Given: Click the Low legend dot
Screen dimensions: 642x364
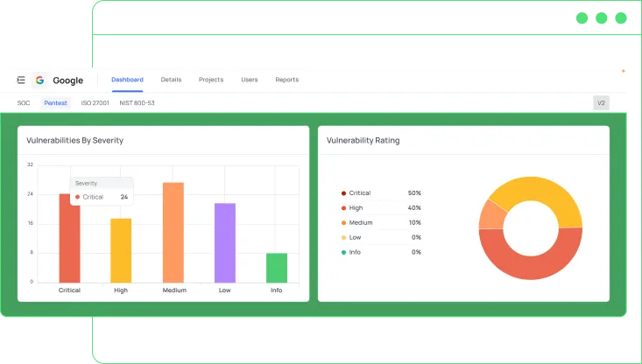Looking at the screenshot, I should [342, 238].
